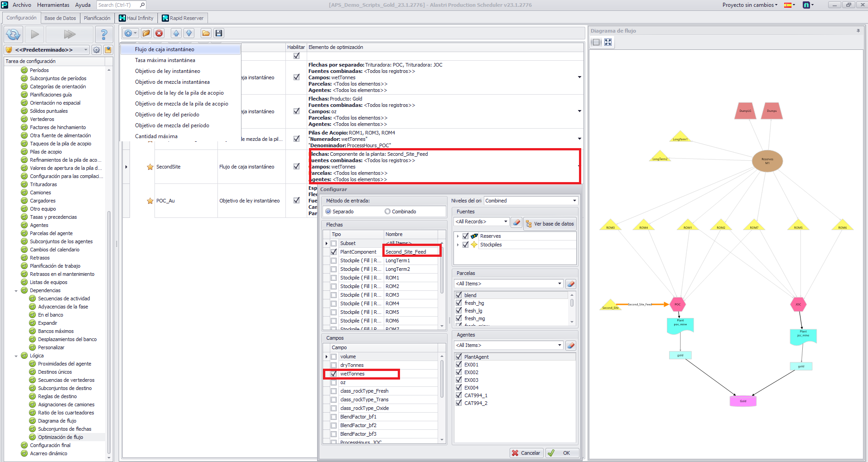Click the gear settings icon beside Predeterminado
Viewport: 868px width, 462px height.
tap(96, 50)
